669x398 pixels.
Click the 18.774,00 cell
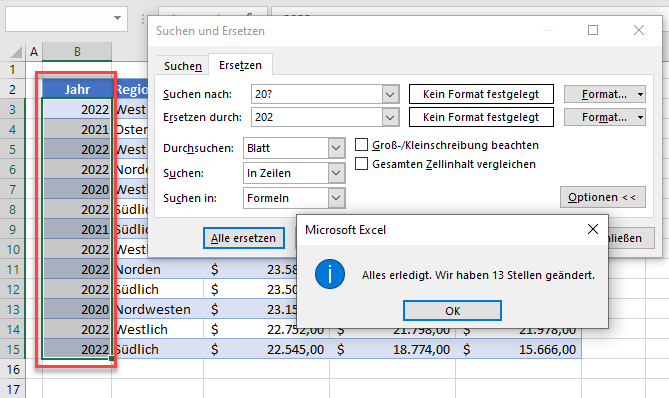click(x=393, y=349)
